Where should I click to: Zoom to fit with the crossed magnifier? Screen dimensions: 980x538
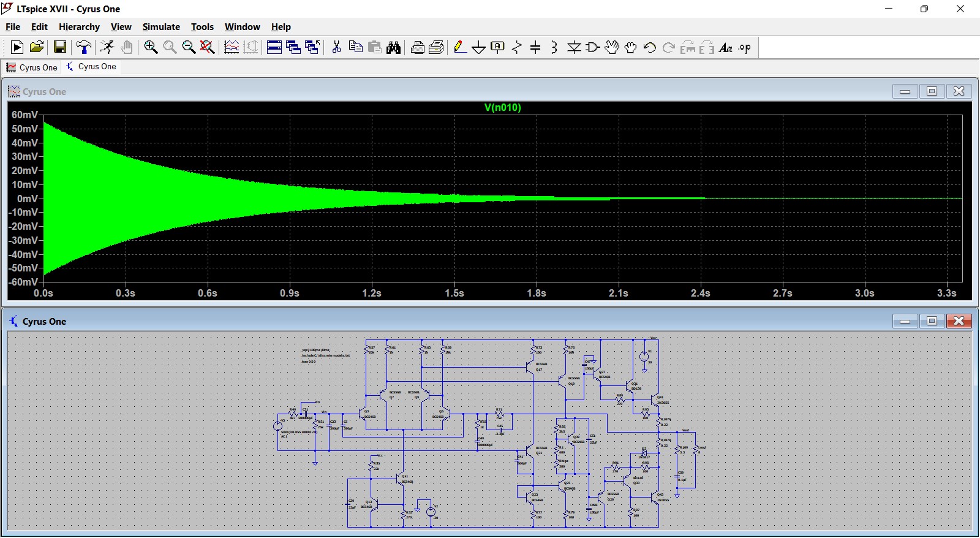tap(208, 47)
